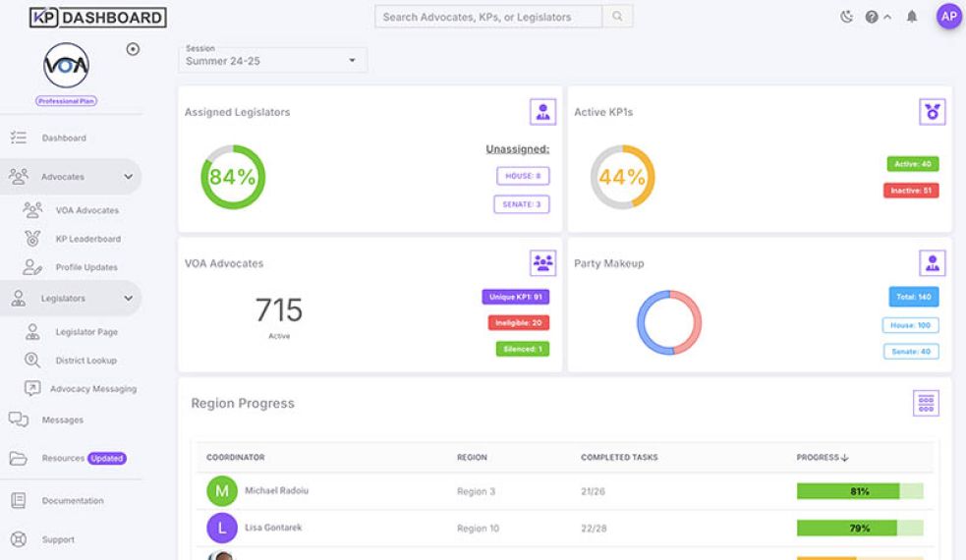Expand the help question mark menu
The image size is (966, 560).
[878, 17]
